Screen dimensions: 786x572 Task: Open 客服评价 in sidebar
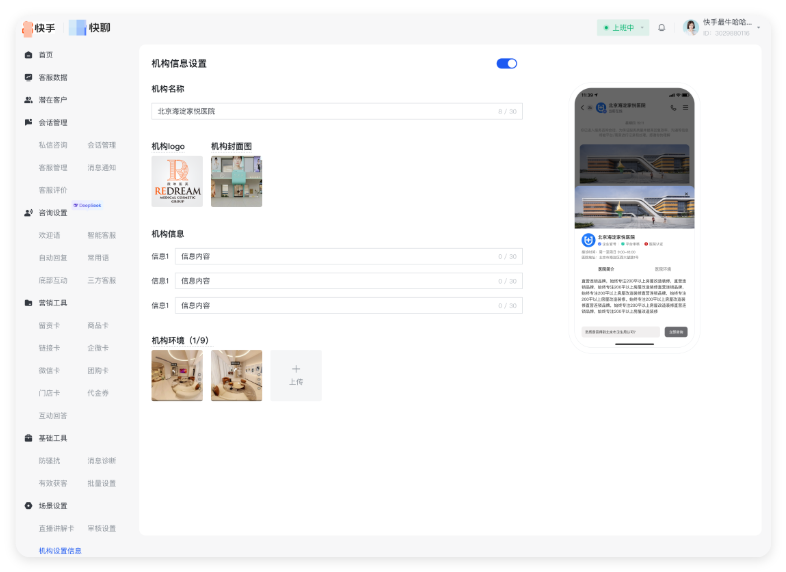[53, 190]
